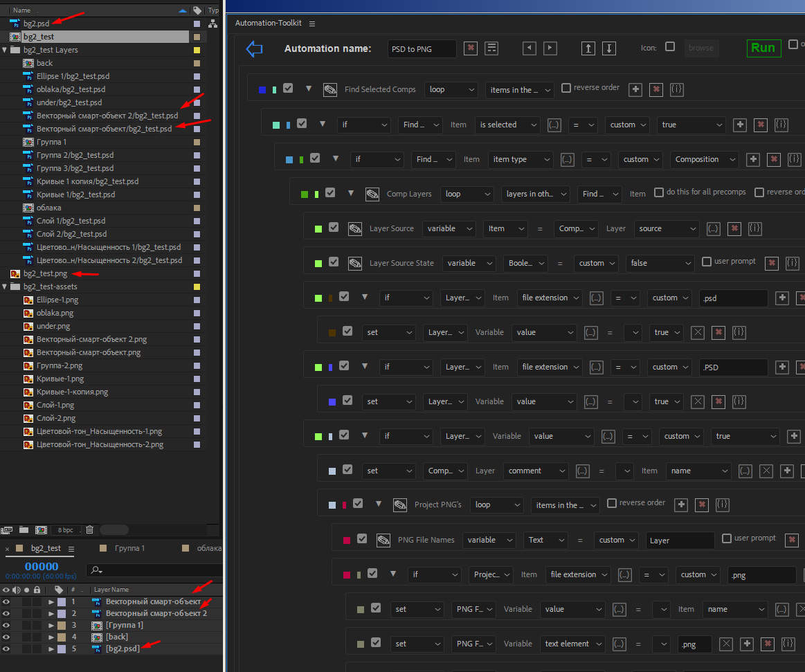Go to the next automation with the right arrow

tap(550, 48)
